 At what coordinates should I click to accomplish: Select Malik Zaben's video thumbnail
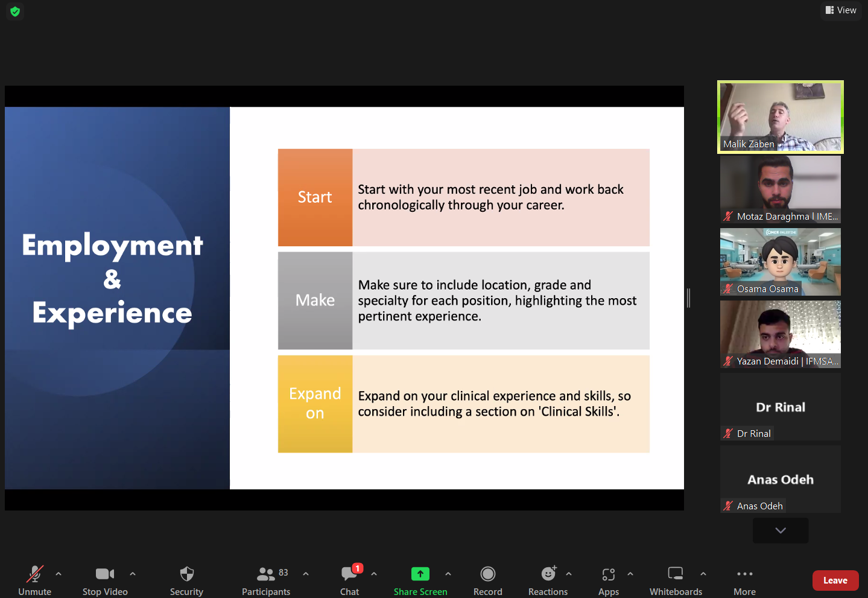(x=781, y=117)
